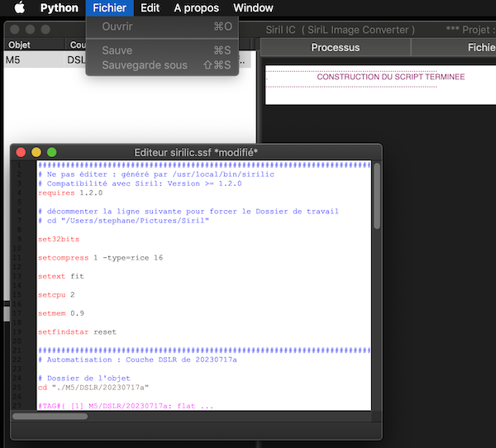Click the editor horizontal scrollbar thumb
Screen dimensions: 496x448
click(x=50, y=417)
